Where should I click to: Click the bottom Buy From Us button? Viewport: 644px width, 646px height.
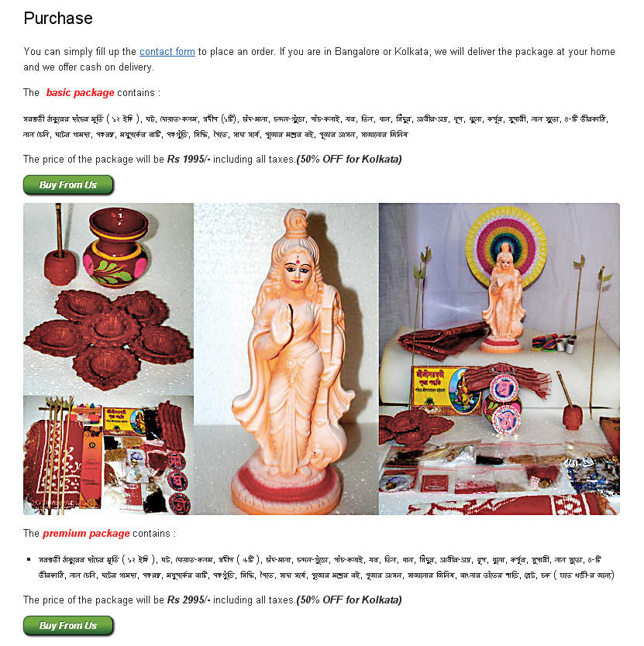[x=68, y=626]
